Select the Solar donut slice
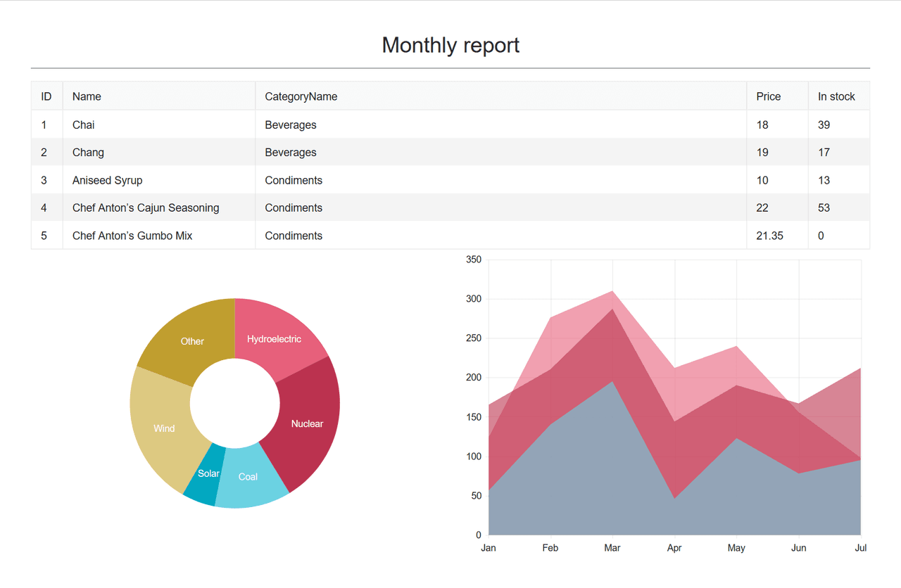This screenshot has height=588, width=901. pos(206,475)
